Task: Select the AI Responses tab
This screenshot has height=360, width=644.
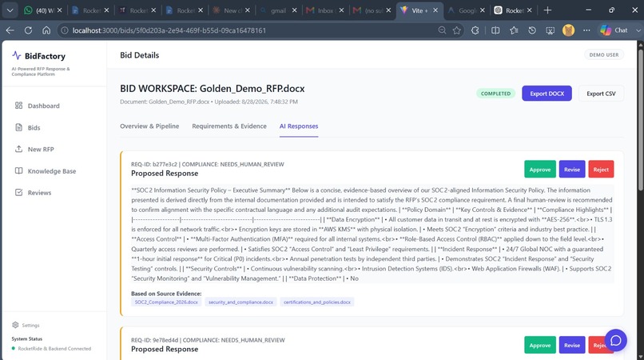Action: pyautogui.click(x=299, y=126)
